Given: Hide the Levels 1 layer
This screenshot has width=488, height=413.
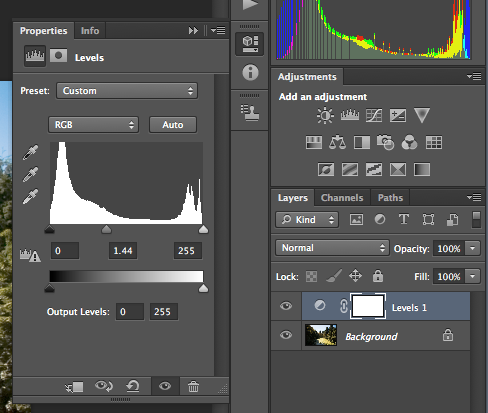Looking at the screenshot, I should click(x=286, y=306).
